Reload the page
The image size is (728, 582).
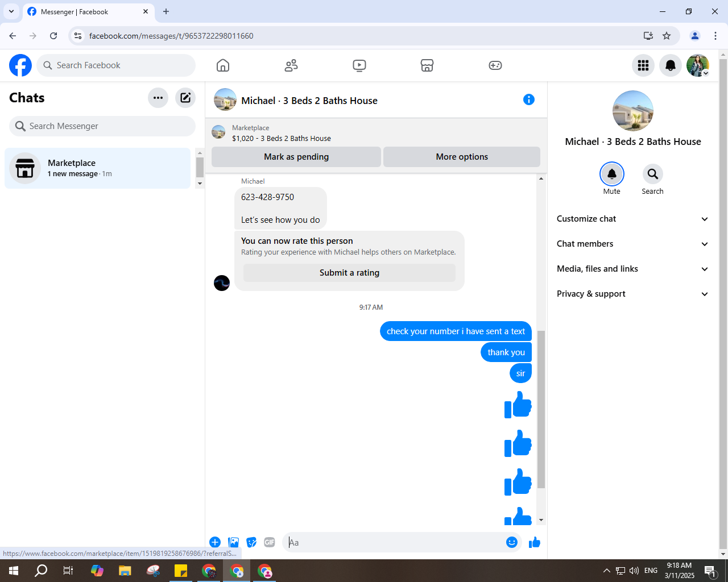(x=53, y=36)
